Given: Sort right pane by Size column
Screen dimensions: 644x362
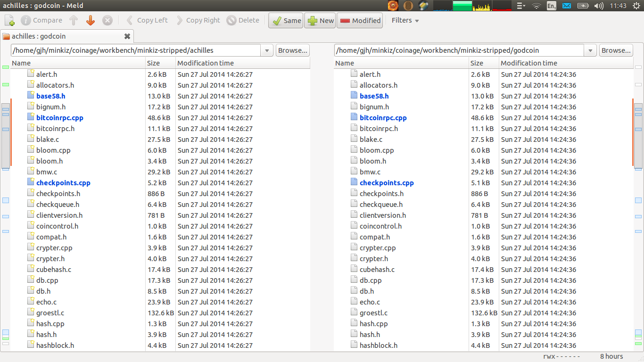Looking at the screenshot, I should (x=484, y=63).
